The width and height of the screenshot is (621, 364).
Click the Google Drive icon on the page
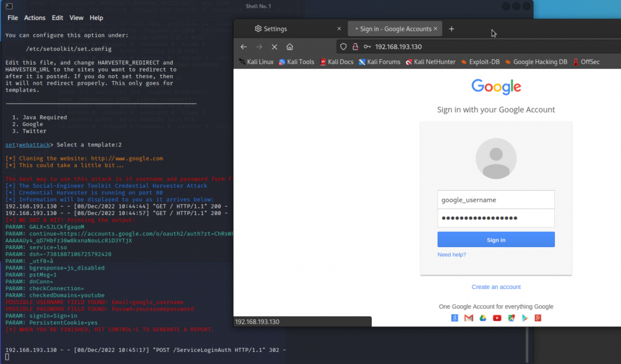coord(483,318)
